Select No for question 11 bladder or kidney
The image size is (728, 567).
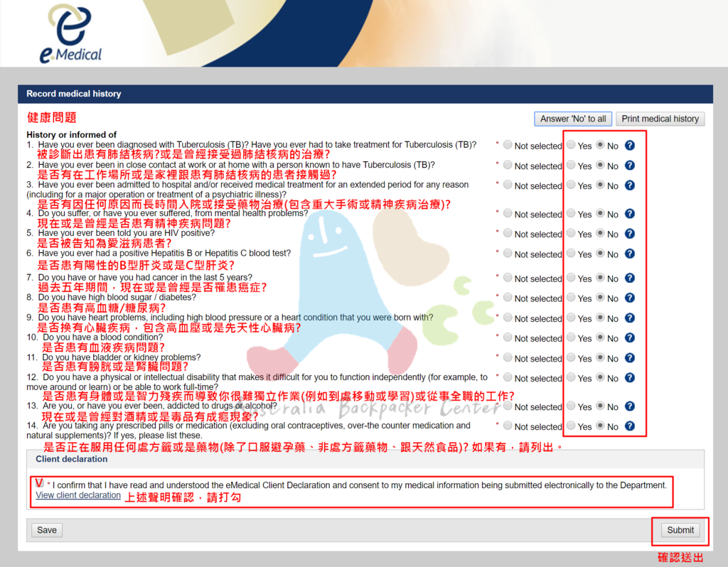pyautogui.click(x=600, y=357)
